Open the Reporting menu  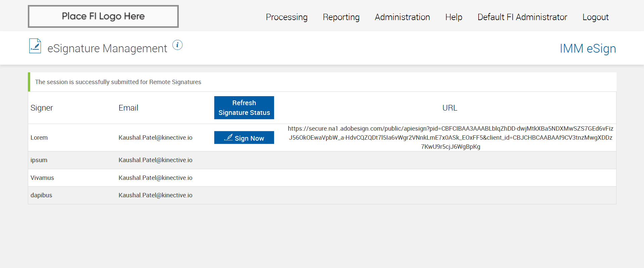tap(341, 17)
